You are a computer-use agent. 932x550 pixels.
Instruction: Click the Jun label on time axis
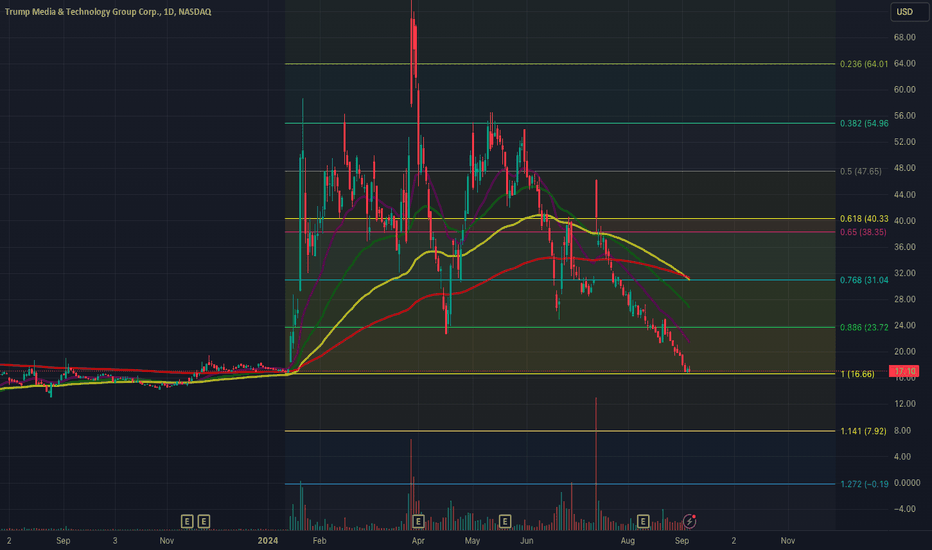click(527, 540)
